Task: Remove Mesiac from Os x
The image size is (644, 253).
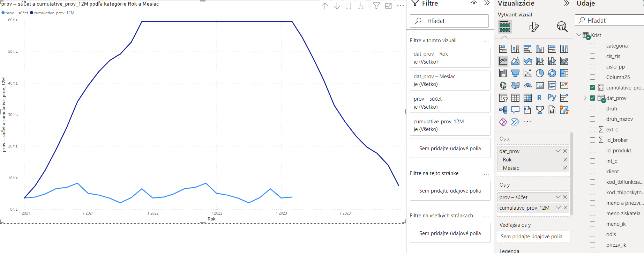Action: click(x=565, y=168)
